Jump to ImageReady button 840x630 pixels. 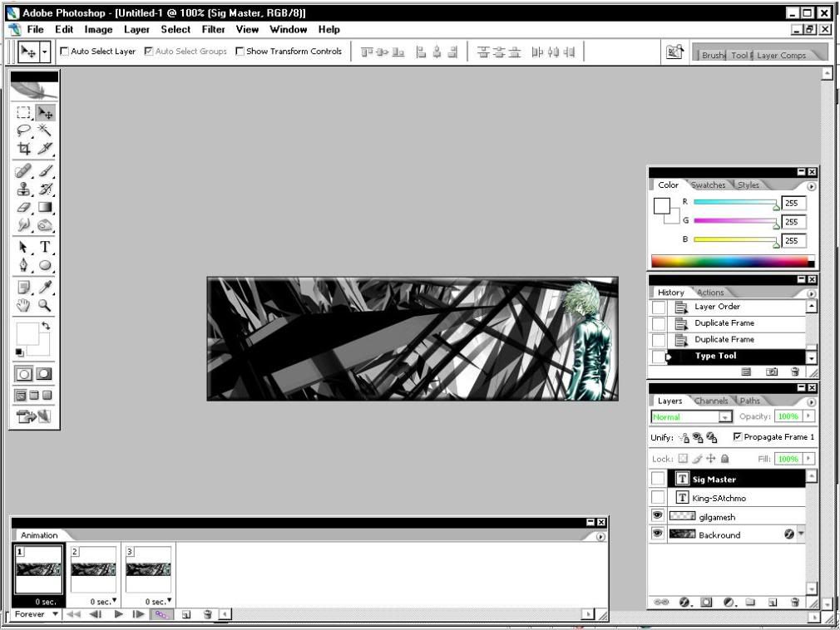(x=33, y=416)
